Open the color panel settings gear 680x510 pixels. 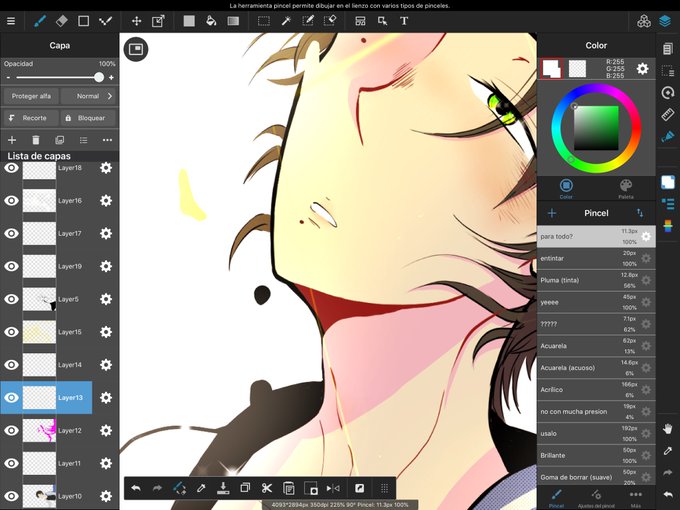[x=642, y=69]
